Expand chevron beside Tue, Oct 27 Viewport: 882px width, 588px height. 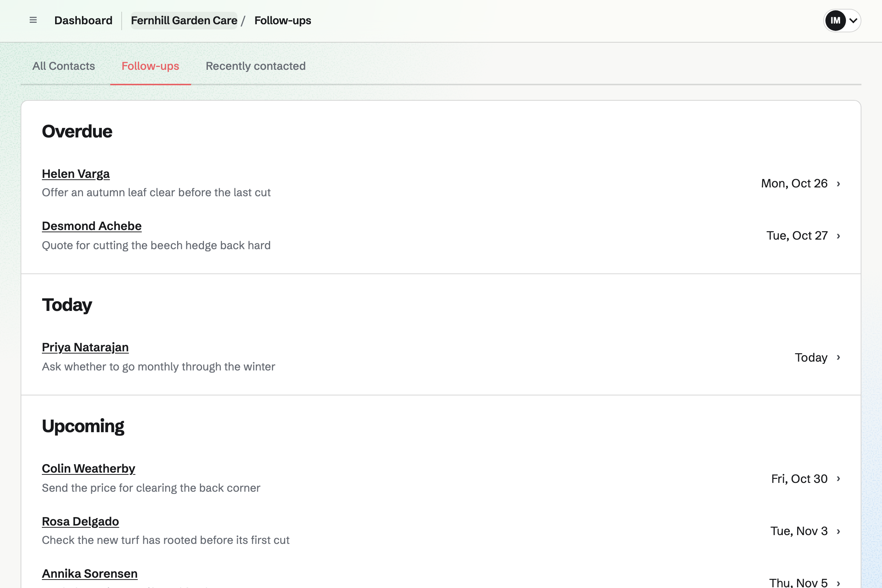click(x=839, y=236)
